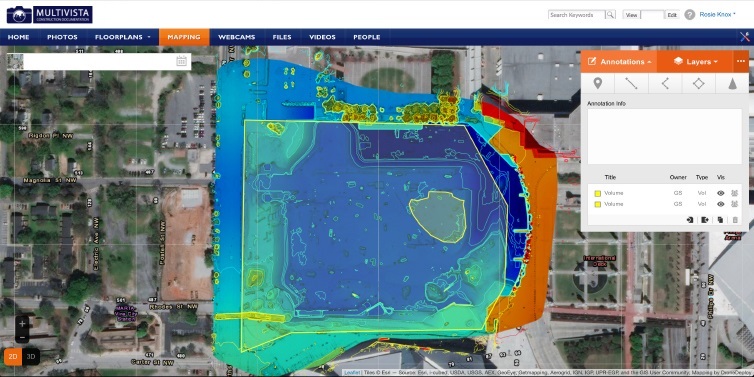Select the polygon area annotation tool
This screenshot has width=754, height=377.
[x=699, y=83]
